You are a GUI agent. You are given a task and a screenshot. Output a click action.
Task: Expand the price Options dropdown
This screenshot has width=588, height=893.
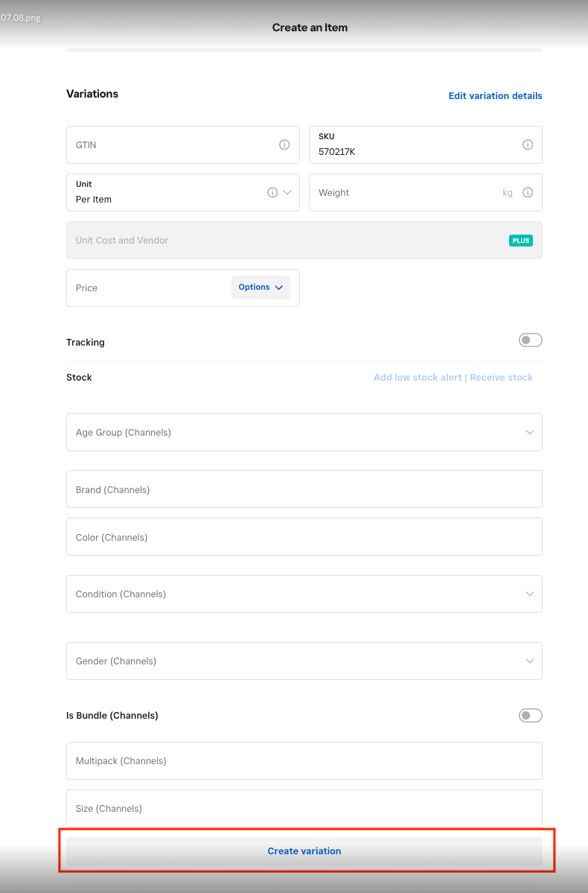(261, 287)
